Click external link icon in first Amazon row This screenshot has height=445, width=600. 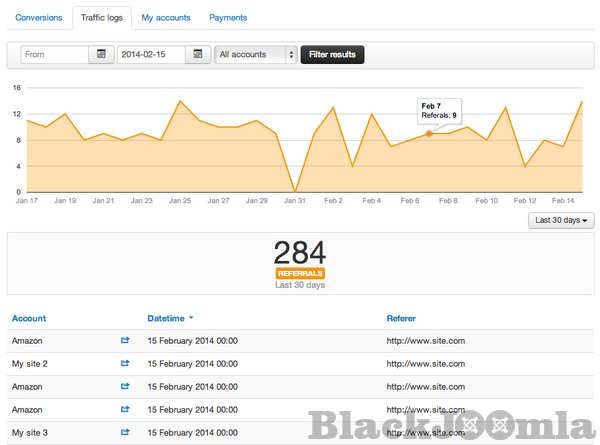[x=125, y=341]
